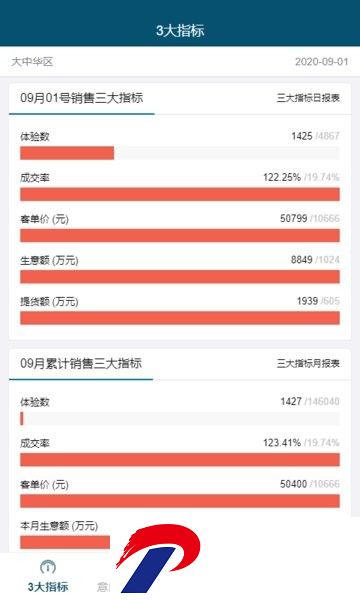The height and width of the screenshot is (600, 360).
Task: Open the 三大指标月报表 link
Action: click(308, 364)
